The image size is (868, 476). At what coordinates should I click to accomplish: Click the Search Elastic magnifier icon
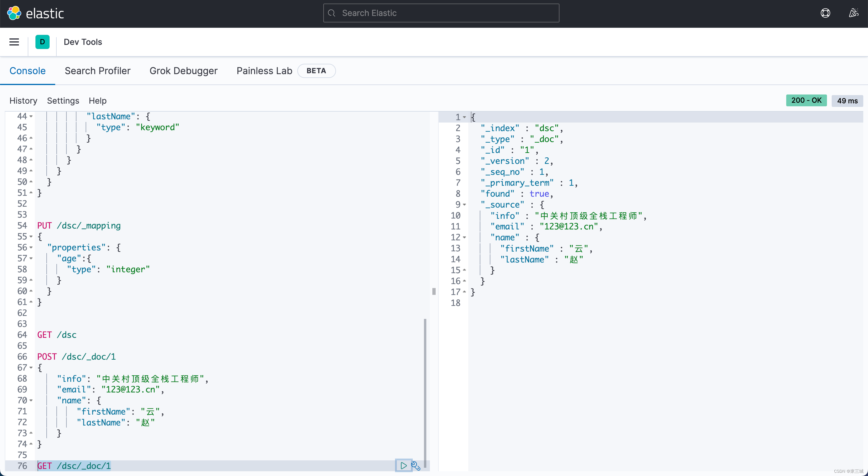pyautogui.click(x=332, y=13)
